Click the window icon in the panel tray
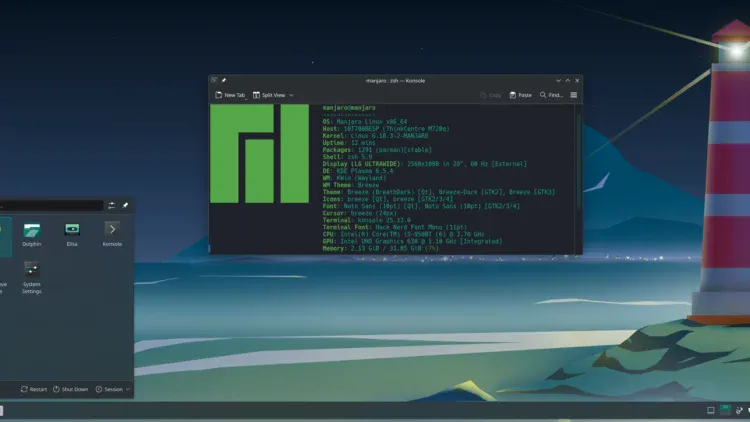The width and height of the screenshot is (750, 422). [711, 411]
